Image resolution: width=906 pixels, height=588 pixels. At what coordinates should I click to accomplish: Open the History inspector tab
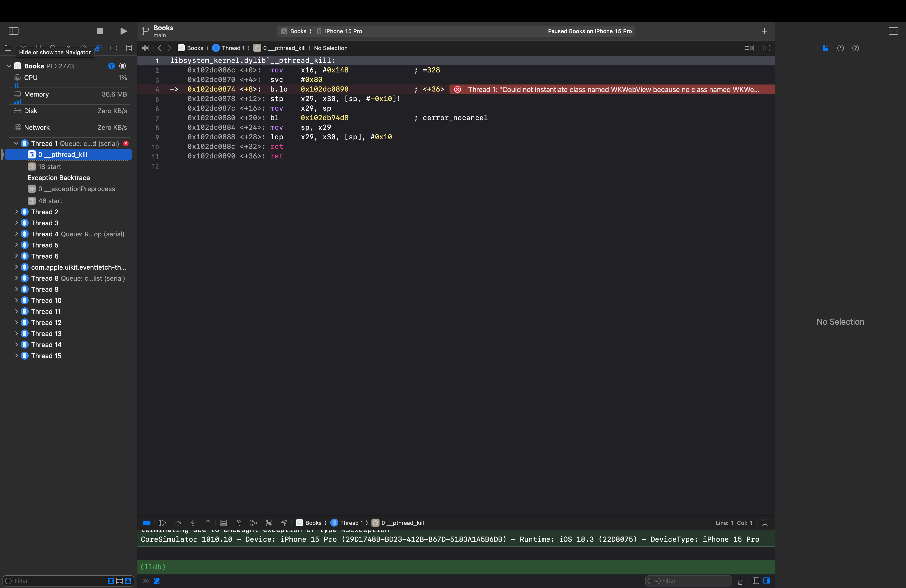[x=841, y=48]
